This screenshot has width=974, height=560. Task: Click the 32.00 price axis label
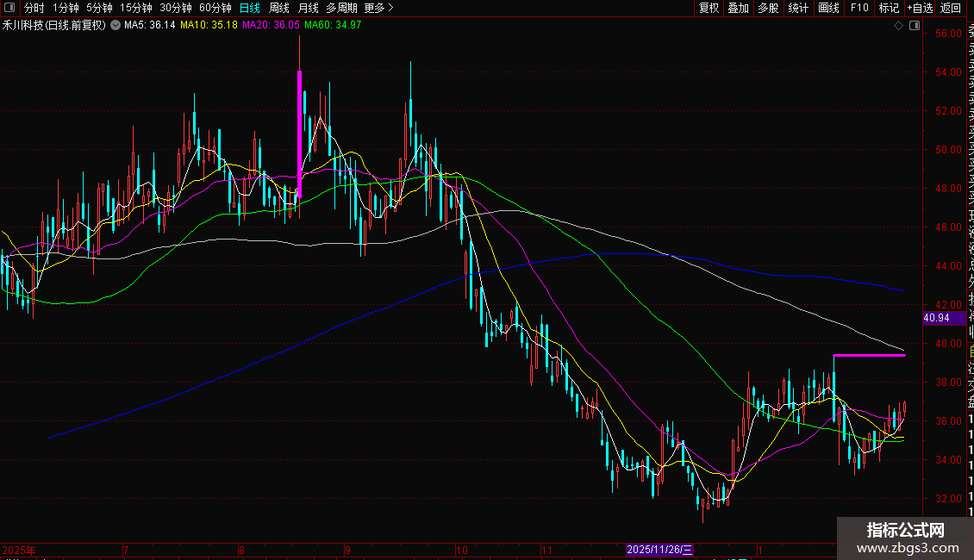(948, 499)
